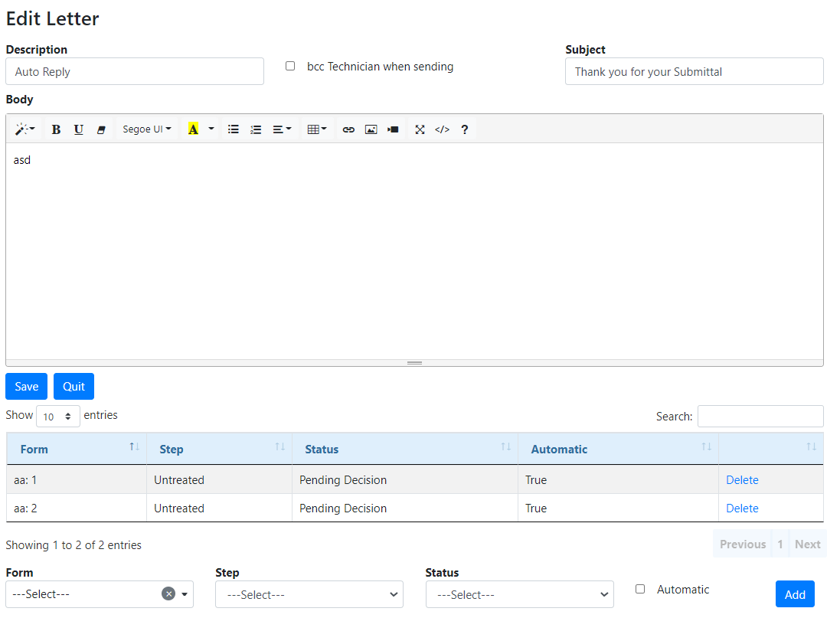
Task: Apply underline formatting
Action: point(78,129)
